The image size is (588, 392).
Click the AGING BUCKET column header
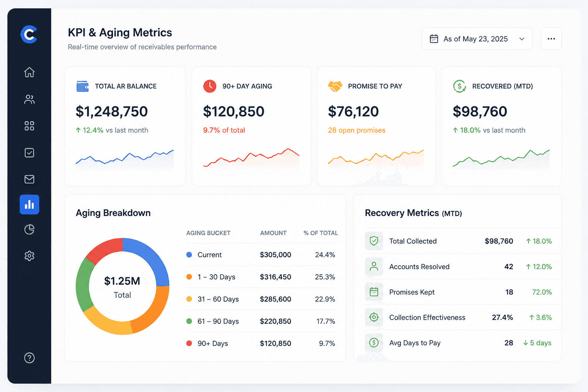pyautogui.click(x=208, y=233)
